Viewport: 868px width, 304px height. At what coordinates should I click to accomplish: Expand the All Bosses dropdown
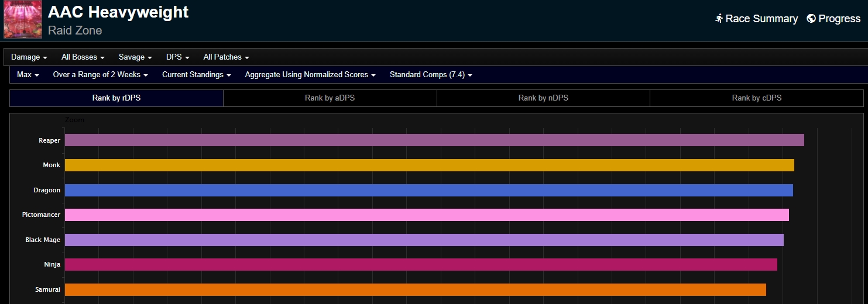point(83,57)
